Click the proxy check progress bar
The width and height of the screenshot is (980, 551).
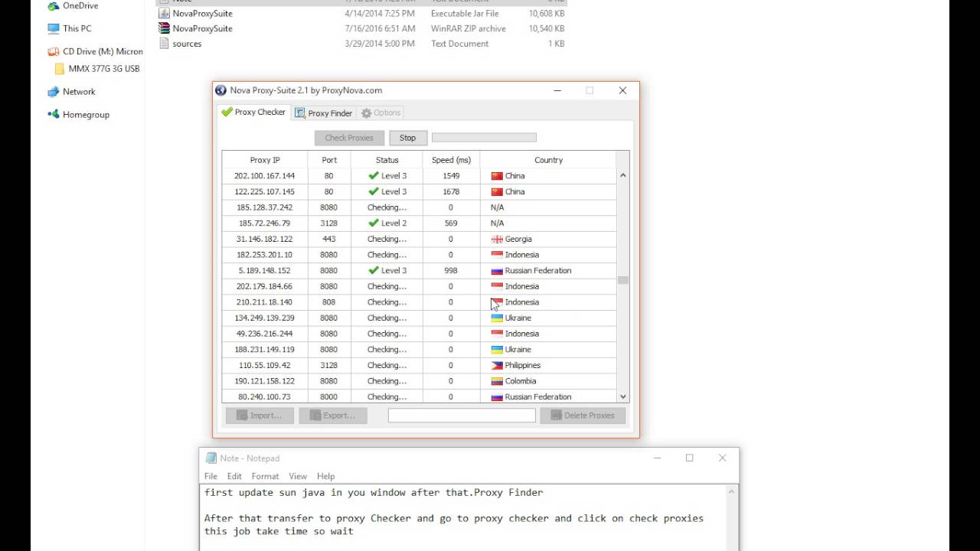484,138
